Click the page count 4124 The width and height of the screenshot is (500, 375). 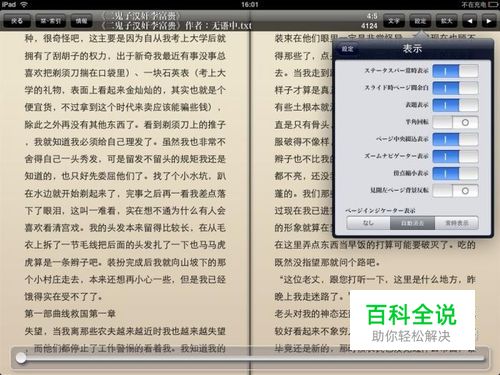(369, 26)
